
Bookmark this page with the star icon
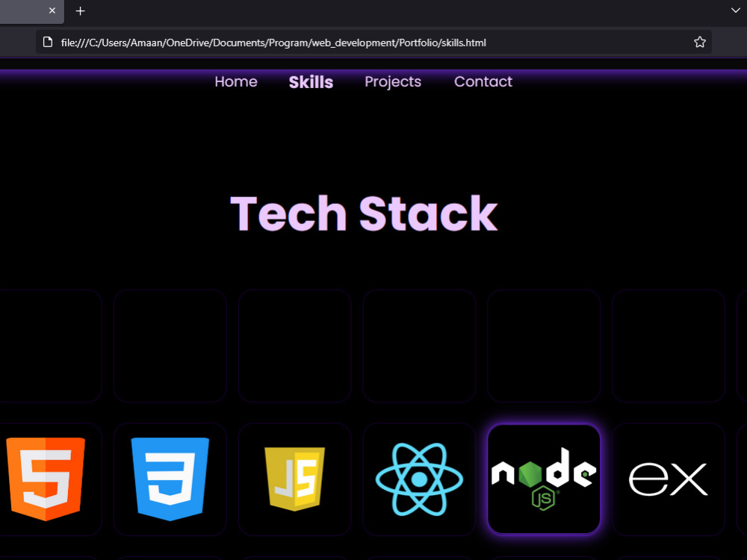(699, 43)
